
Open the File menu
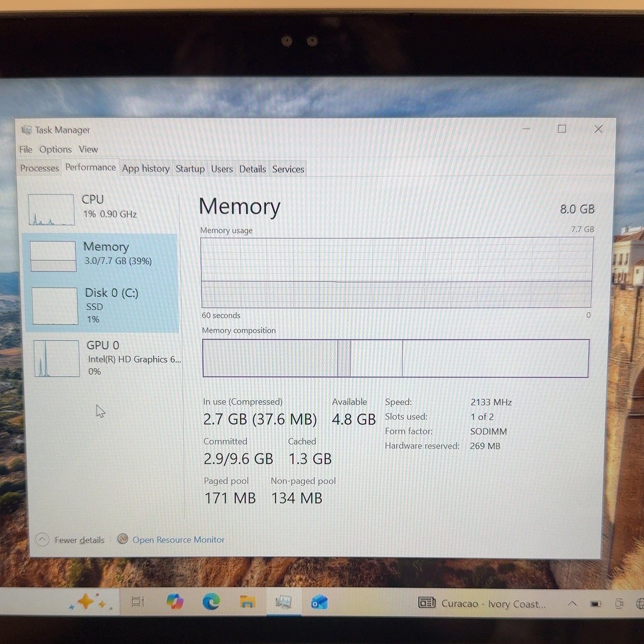coord(26,149)
